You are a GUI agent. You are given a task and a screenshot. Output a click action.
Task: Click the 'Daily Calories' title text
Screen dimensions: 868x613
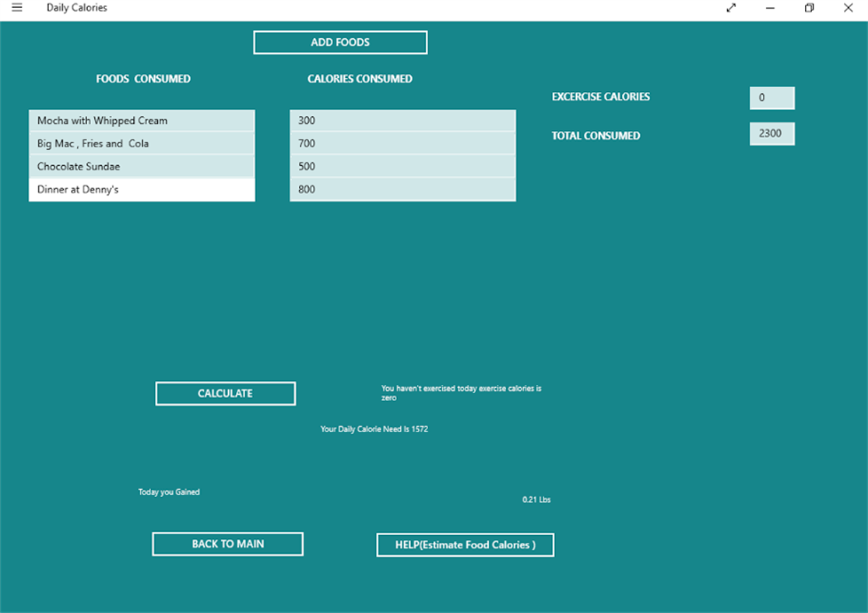(76, 7)
